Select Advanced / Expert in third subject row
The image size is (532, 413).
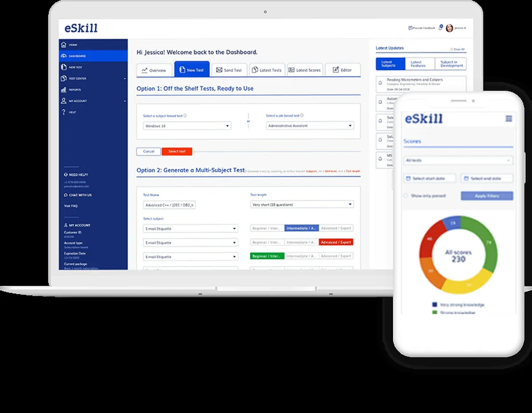click(x=336, y=256)
